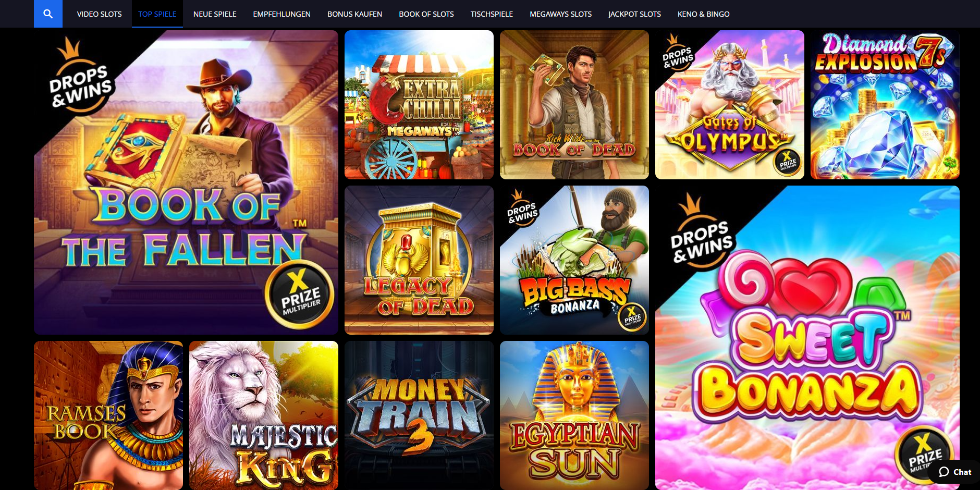Open Book of the Fallen game
This screenshot has height=490, width=980.
186,182
